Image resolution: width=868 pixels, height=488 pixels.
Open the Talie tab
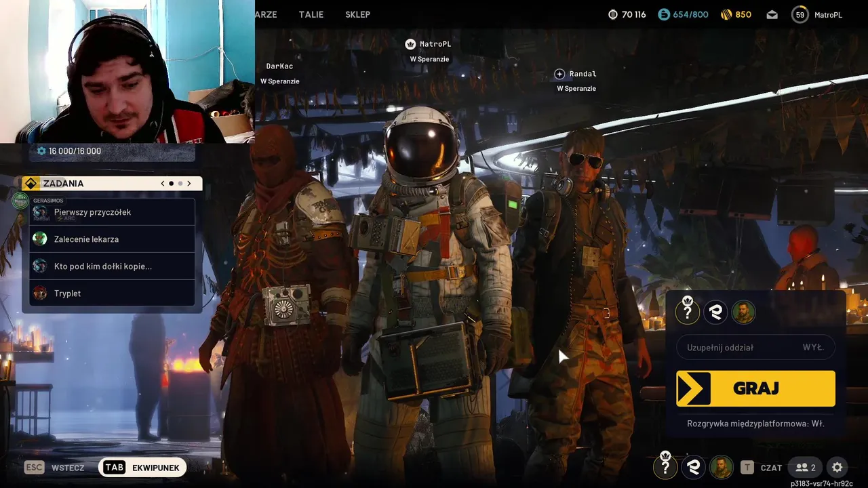click(311, 14)
